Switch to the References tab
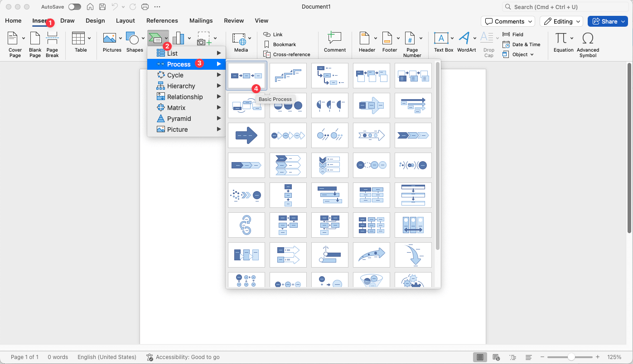 162,20
